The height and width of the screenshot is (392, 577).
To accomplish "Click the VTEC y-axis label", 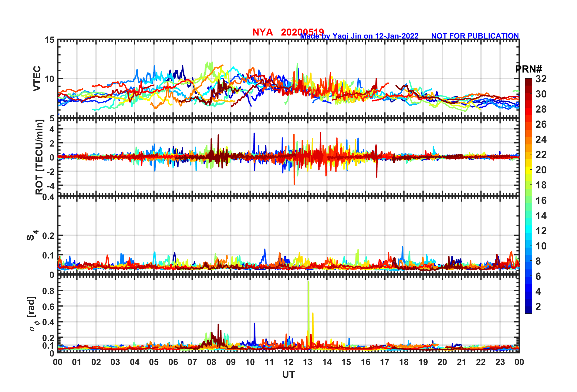I will (x=37, y=78).
